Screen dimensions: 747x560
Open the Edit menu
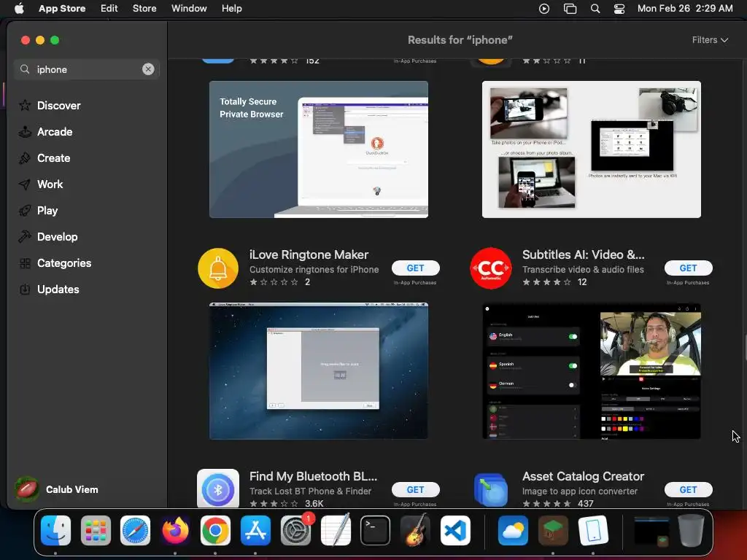109,9
